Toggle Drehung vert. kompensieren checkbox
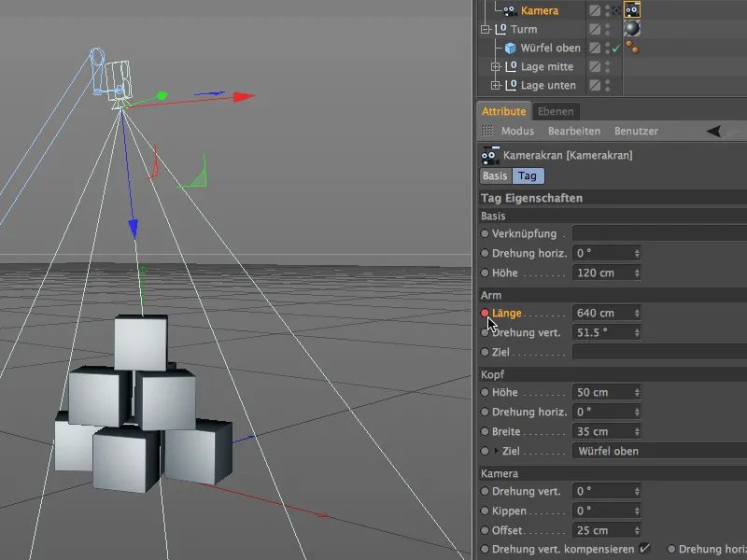The height and width of the screenshot is (560, 747). pyautogui.click(x=644, y=549)
